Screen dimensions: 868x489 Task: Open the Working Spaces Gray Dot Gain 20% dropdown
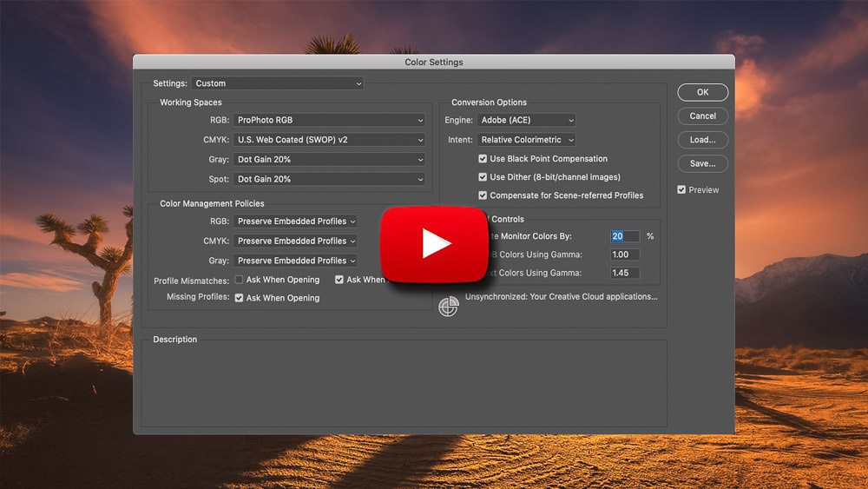coord(329,160)
